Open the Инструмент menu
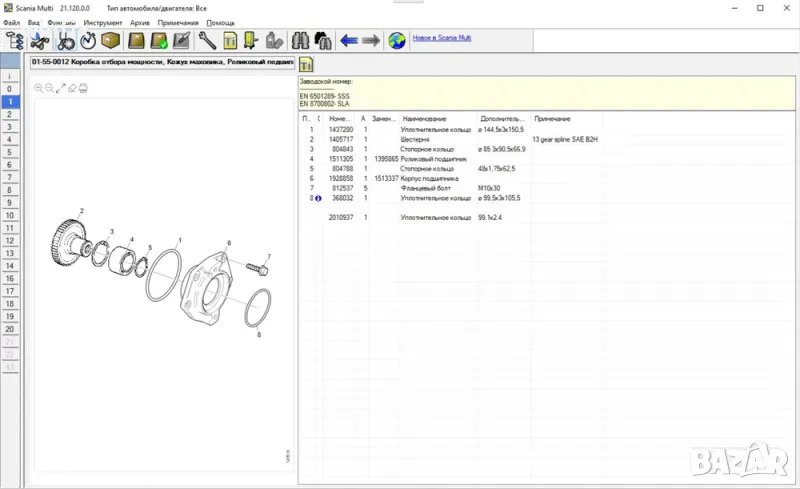 tap(103, 22)
